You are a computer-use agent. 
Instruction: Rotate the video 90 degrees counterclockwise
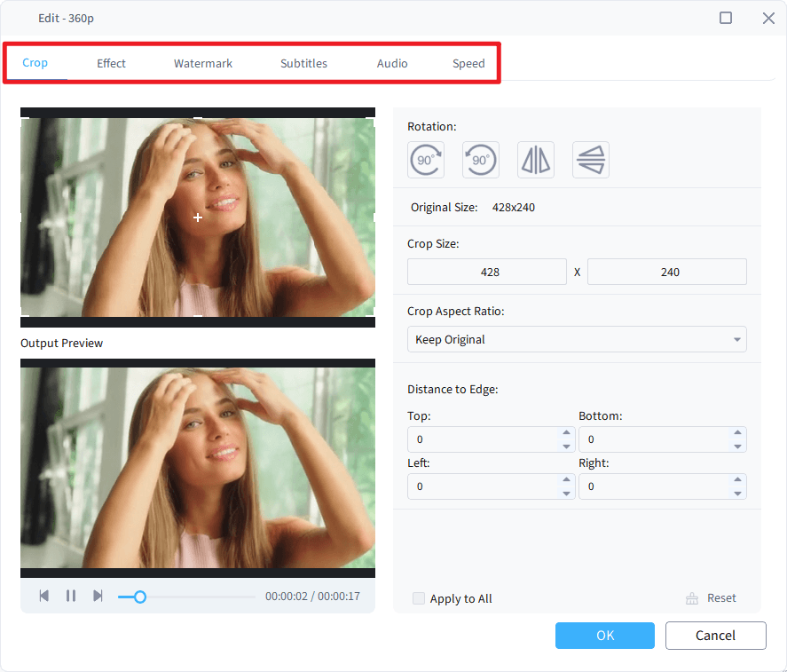point(481,160)
